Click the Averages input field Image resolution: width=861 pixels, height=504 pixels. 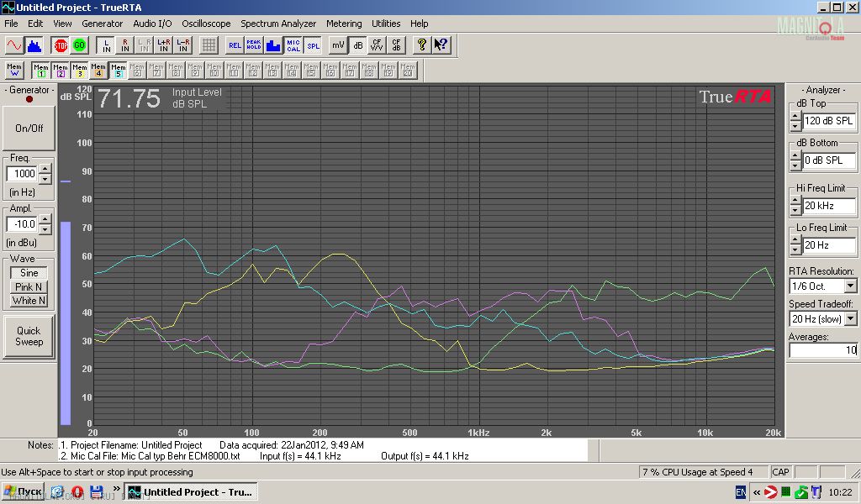click(x=823, y=350)
